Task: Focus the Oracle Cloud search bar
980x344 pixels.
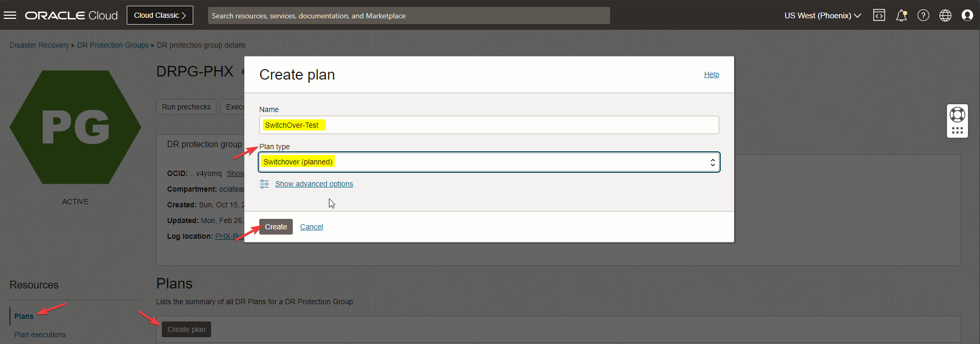Action: pyautogui.click(x=409, y=16)
